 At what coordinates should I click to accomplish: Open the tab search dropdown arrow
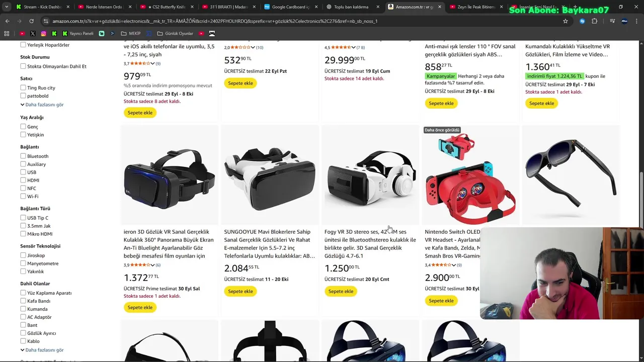tap(7, 7)
